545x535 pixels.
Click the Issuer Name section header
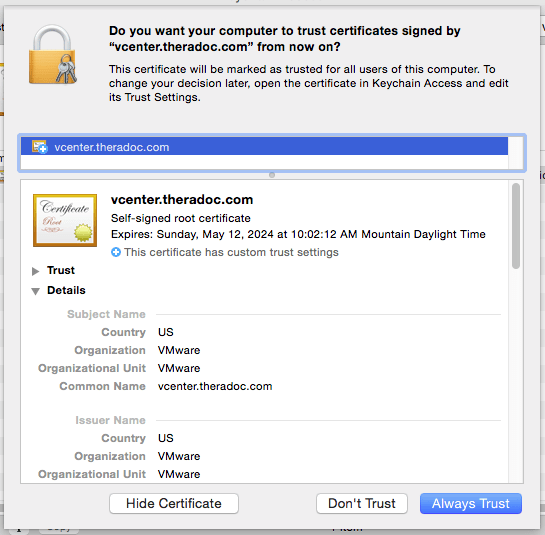[x=110, y=420]
